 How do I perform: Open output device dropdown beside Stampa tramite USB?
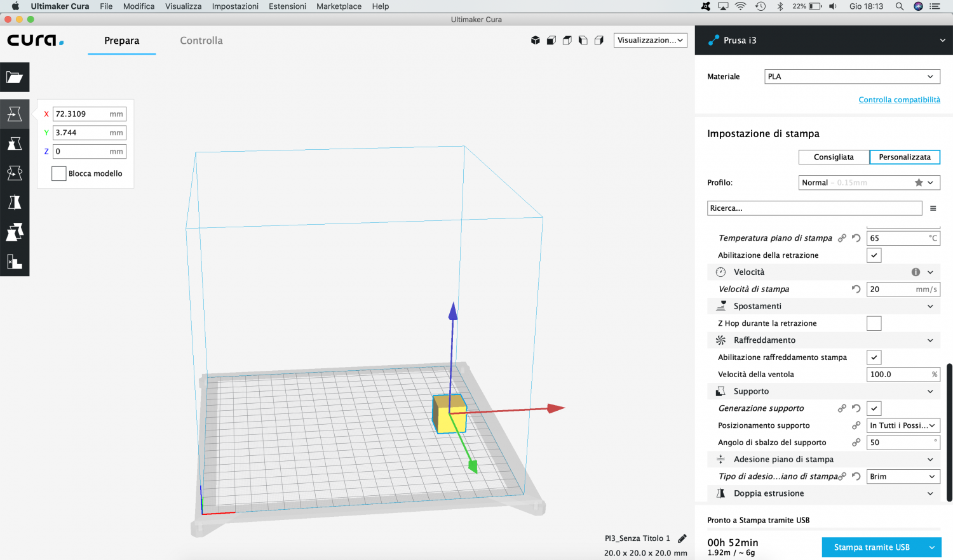point(932,547)
